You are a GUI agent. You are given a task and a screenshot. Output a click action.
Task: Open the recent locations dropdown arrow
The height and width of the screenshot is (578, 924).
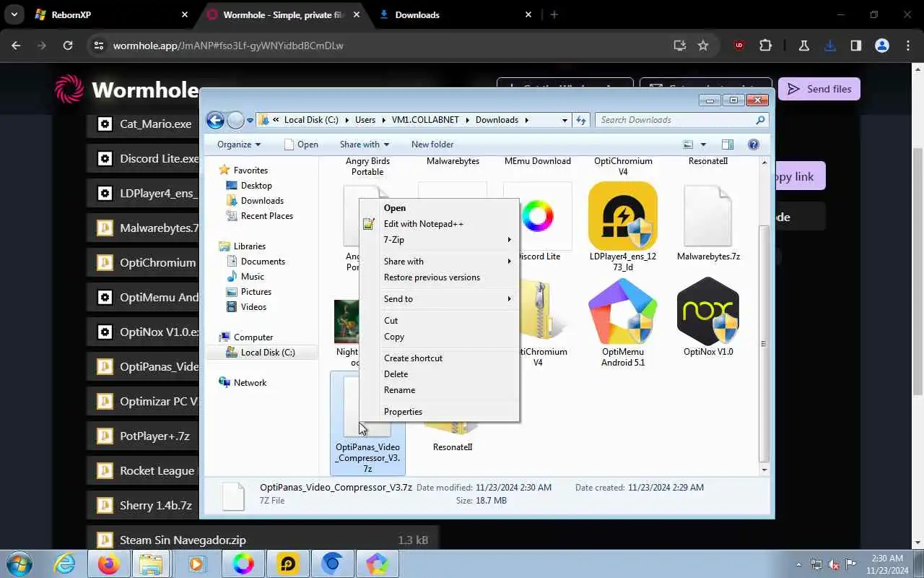(250, 121)
